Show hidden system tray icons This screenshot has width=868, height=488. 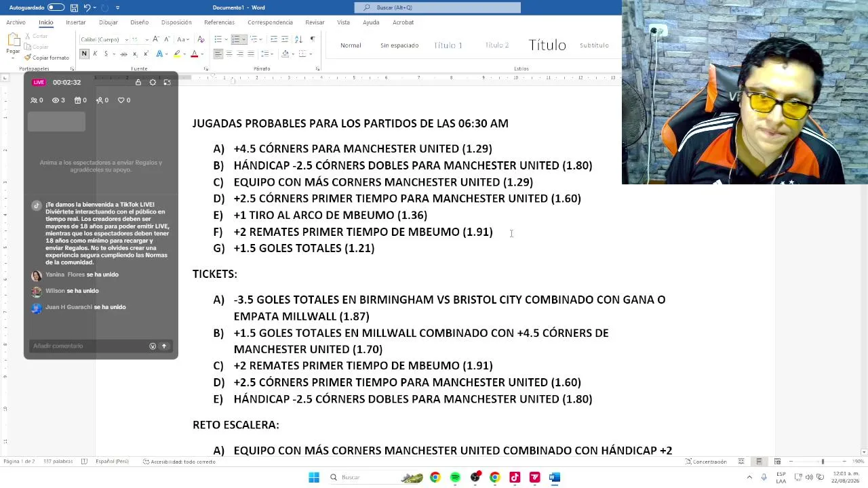749,477
